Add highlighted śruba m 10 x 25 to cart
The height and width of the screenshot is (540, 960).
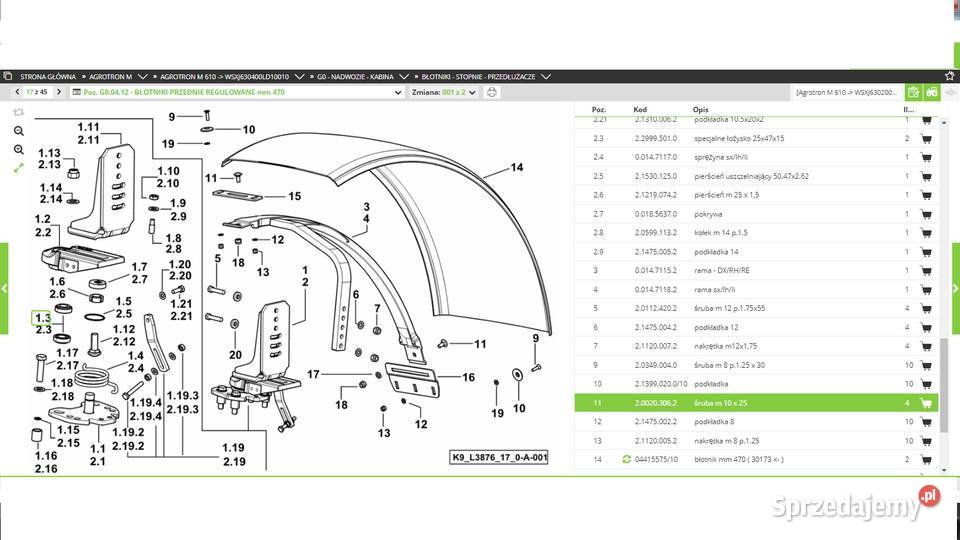click(x=926, y=403)
